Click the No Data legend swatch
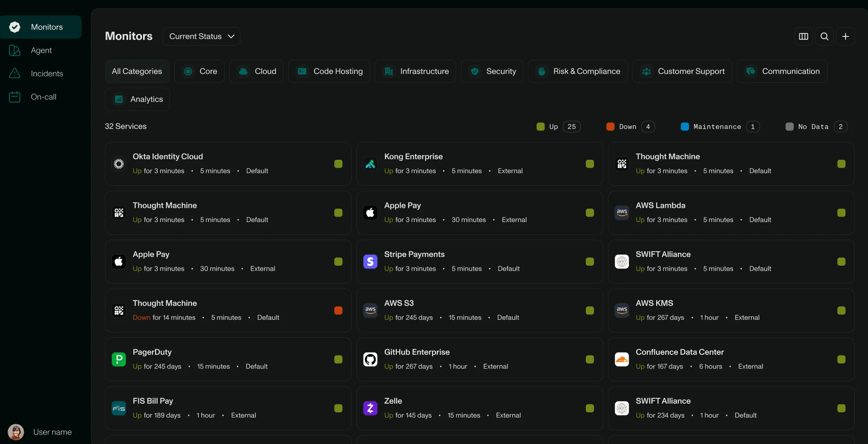Image resolution: width=868 pixels, height=444 pixels. pos(789,127)
